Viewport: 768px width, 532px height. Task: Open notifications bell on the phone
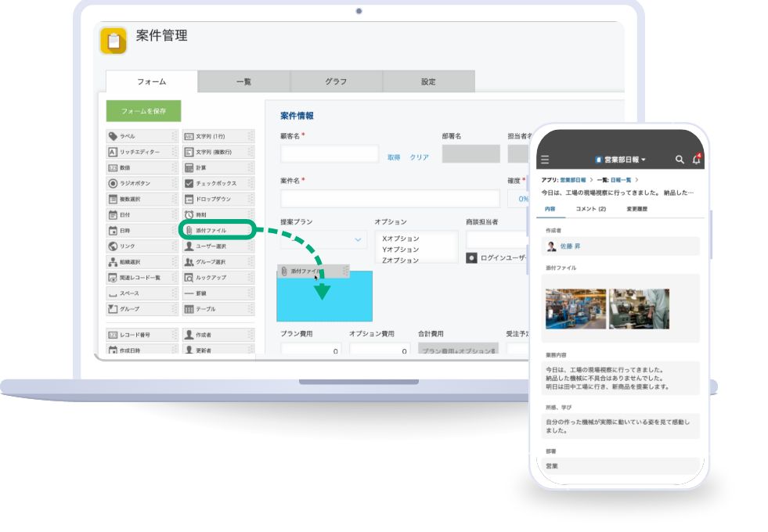[x=696, y=160]
